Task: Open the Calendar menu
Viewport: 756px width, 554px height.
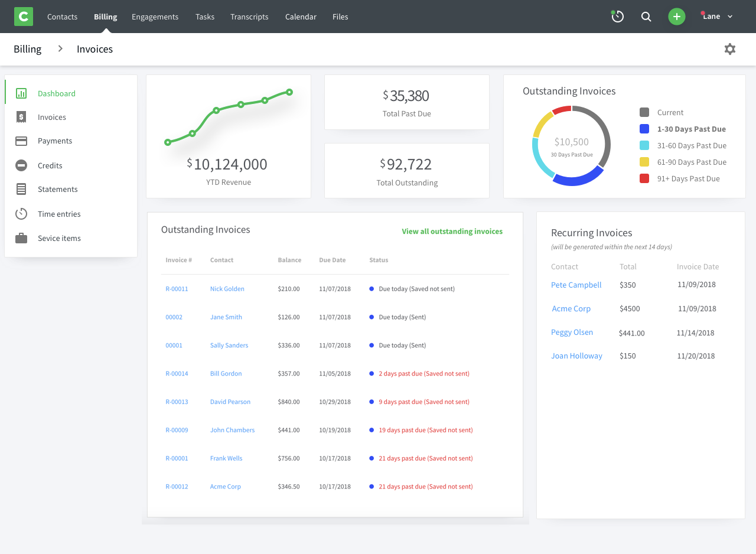Action: point(301,17)
